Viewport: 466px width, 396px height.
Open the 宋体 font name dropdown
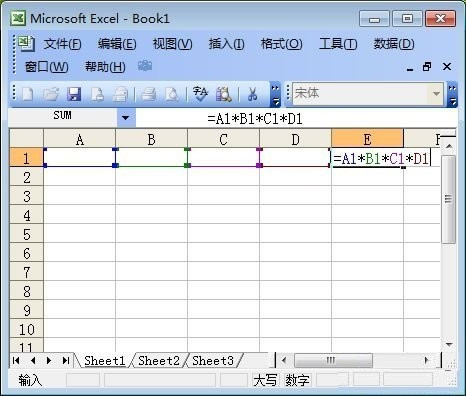click(436, 94)
